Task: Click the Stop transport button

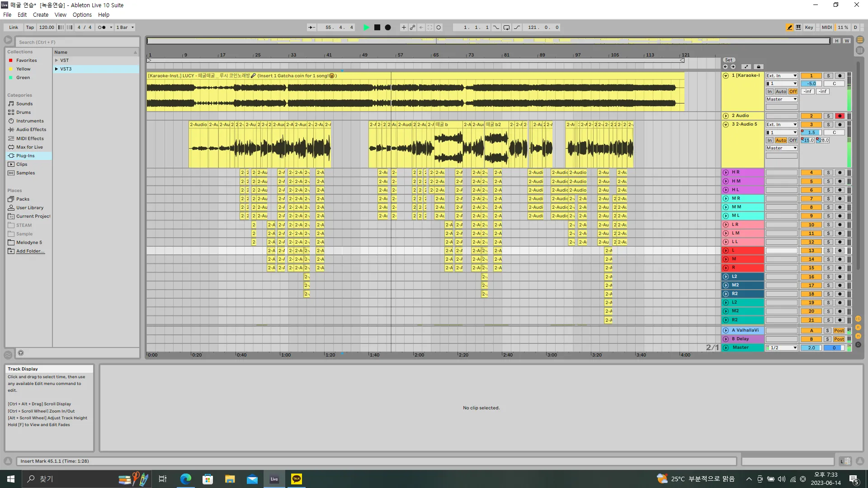Action: click(x=377, y=28)
